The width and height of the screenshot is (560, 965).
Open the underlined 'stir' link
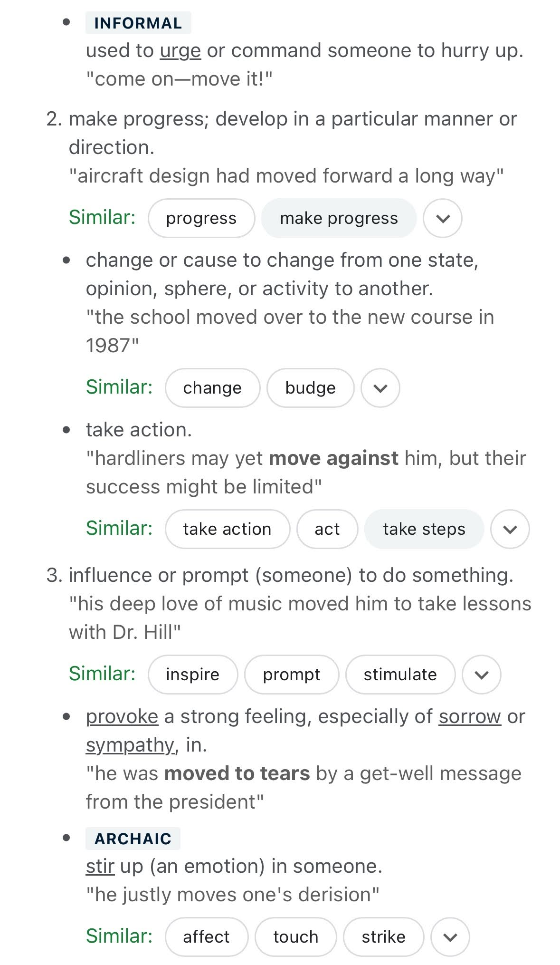(x=100, y=866)
